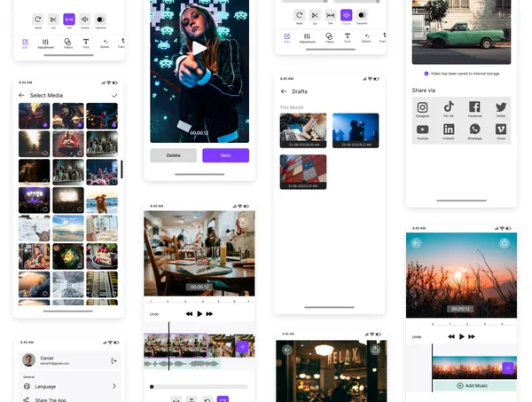Share the video via TikTok
Image resolution: width=532 pixels, height=402 pixels.
click(x=450, y=109)
